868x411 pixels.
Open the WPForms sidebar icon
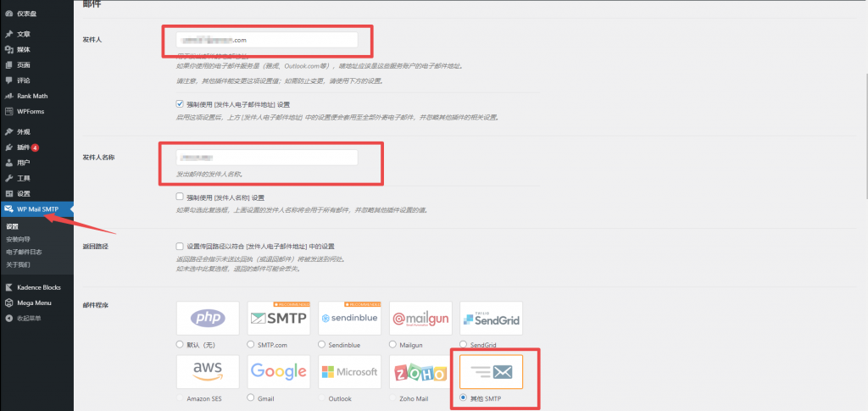pos(8,111)
